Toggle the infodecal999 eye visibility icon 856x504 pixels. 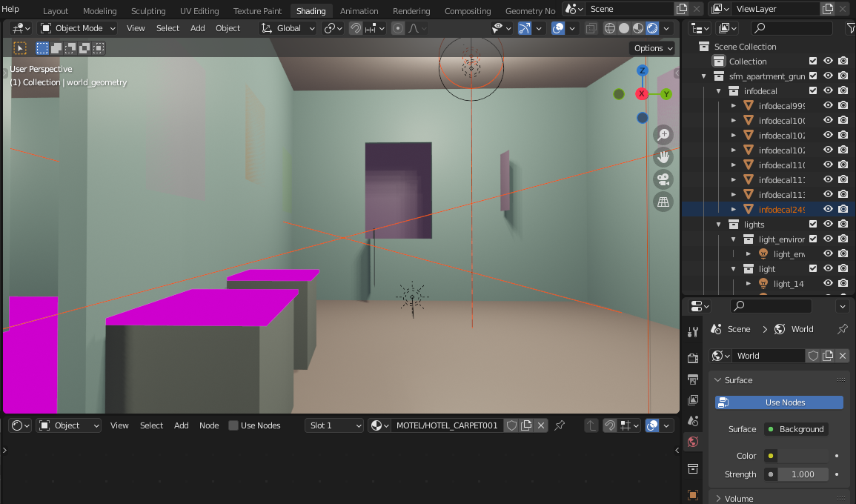coord(828,105)
